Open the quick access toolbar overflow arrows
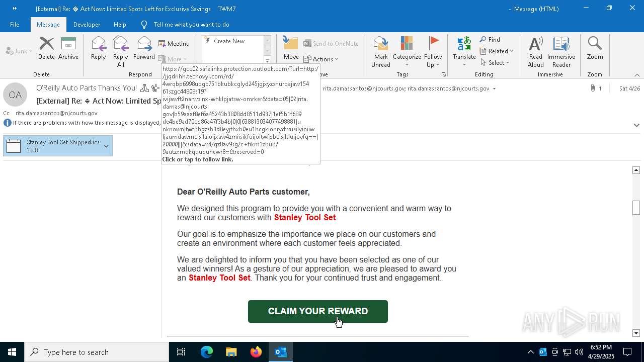Image resolution: width=644 pixels, height=362 pixels. click(15, 9)
